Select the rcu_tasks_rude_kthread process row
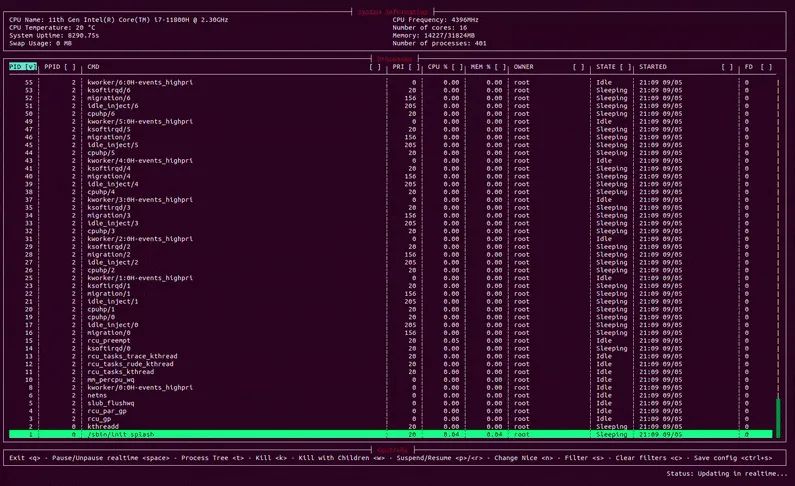This screenshot has height=486, width=795. click(390, 364)
